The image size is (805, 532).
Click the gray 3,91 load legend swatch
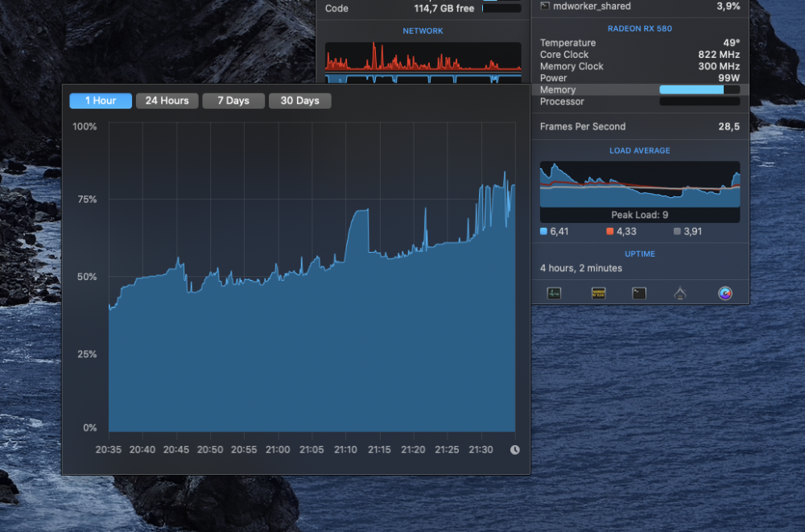(x=677, y=232)
